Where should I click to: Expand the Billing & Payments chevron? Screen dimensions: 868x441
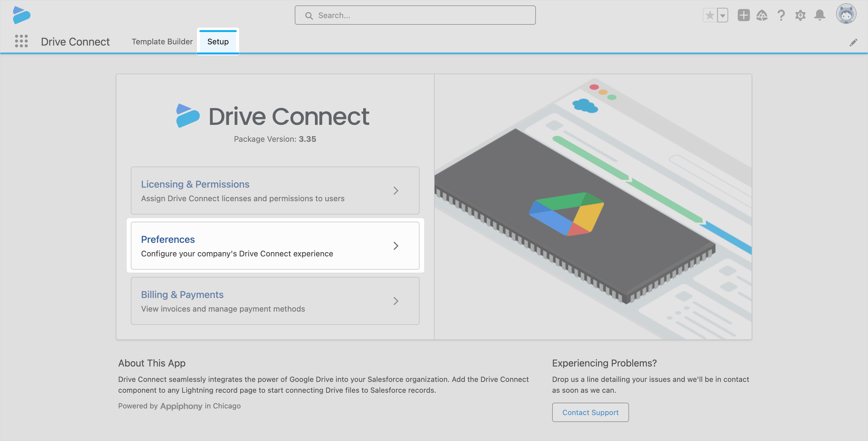396,301
